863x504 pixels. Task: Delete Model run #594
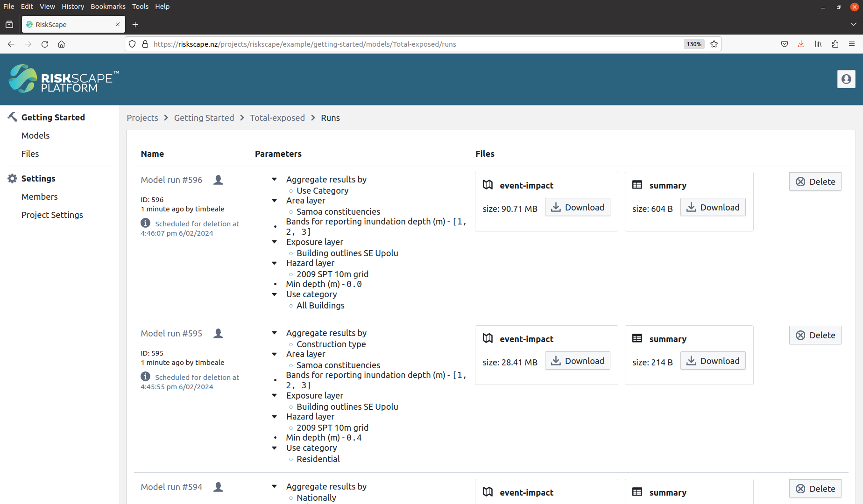[x=815, y=489]
